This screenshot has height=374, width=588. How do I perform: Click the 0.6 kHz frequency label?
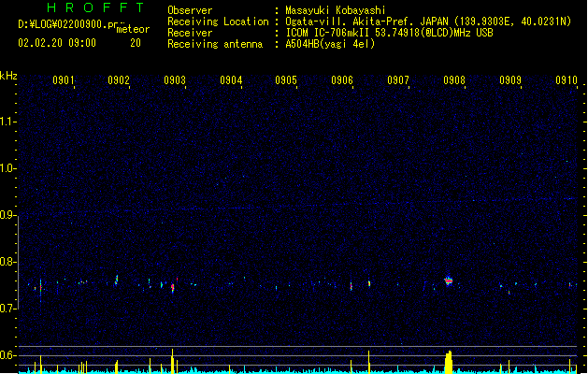7,355
